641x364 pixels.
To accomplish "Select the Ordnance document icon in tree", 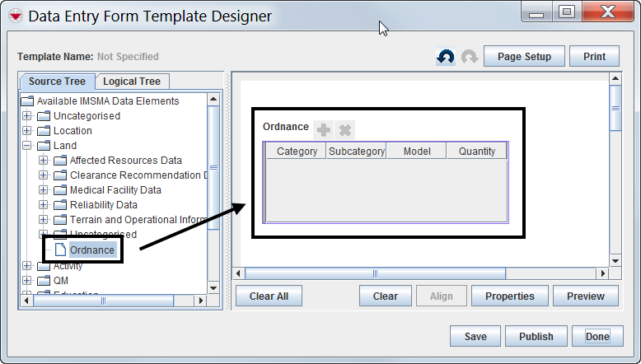I will [x=60, y=250].
